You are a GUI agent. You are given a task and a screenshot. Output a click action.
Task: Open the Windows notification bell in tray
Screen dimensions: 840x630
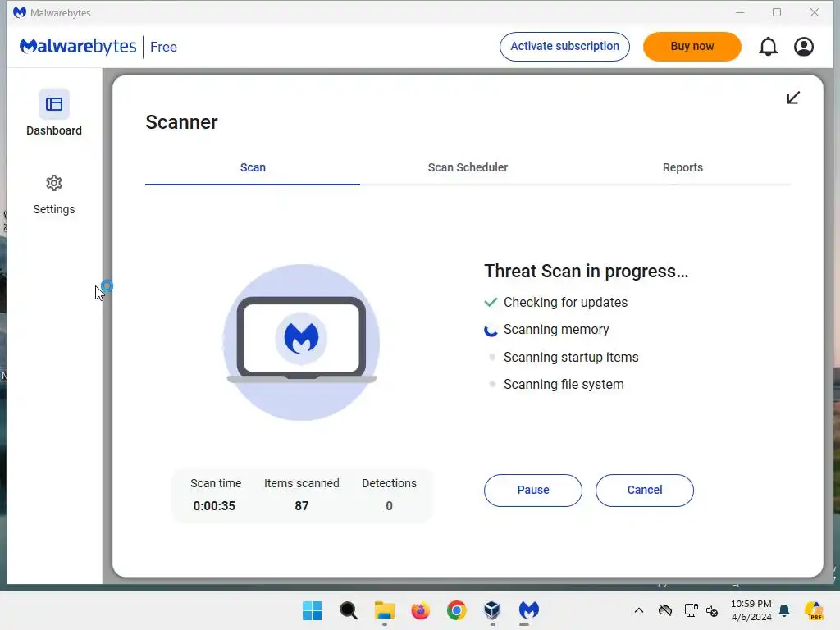[x=784, y=610]
